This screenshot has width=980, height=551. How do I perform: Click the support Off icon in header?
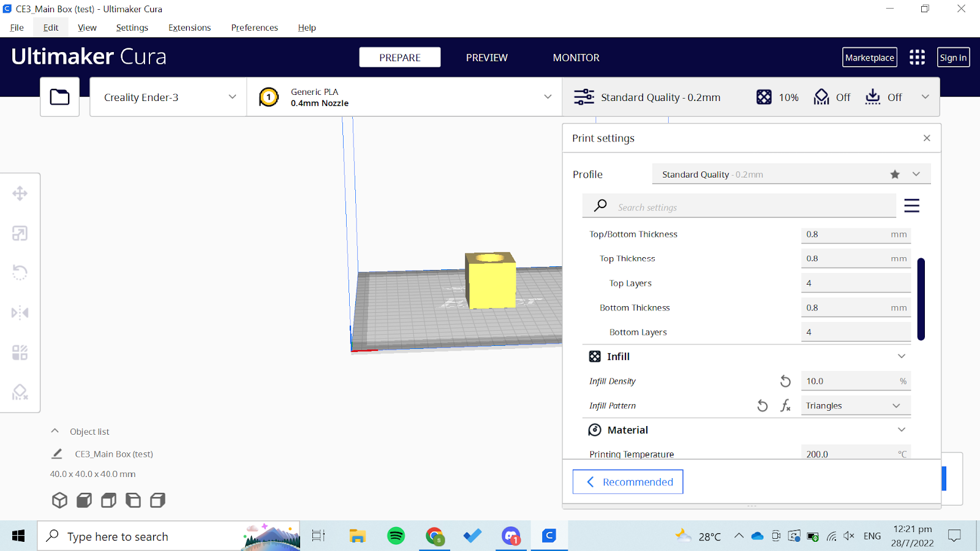click(821, 97)
